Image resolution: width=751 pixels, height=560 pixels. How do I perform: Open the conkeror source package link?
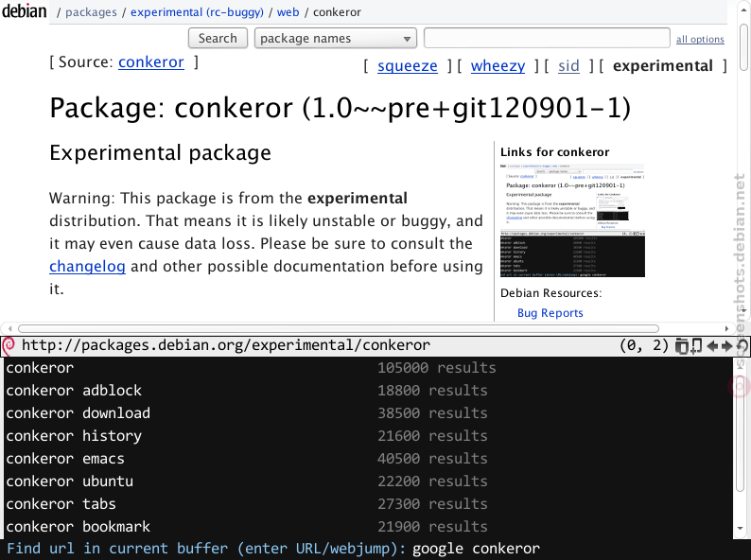tap(151, 62)
